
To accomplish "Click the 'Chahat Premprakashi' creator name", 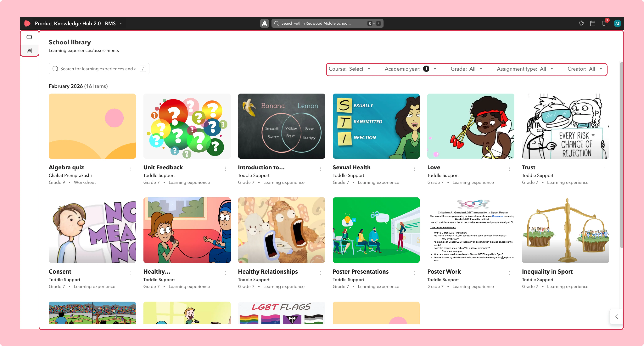I will (70, 176).
